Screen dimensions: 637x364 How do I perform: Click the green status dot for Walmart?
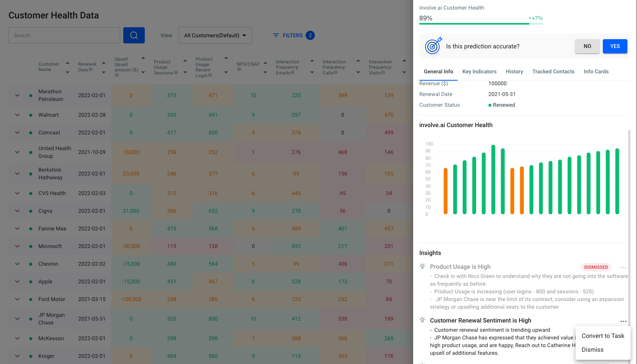31,115
